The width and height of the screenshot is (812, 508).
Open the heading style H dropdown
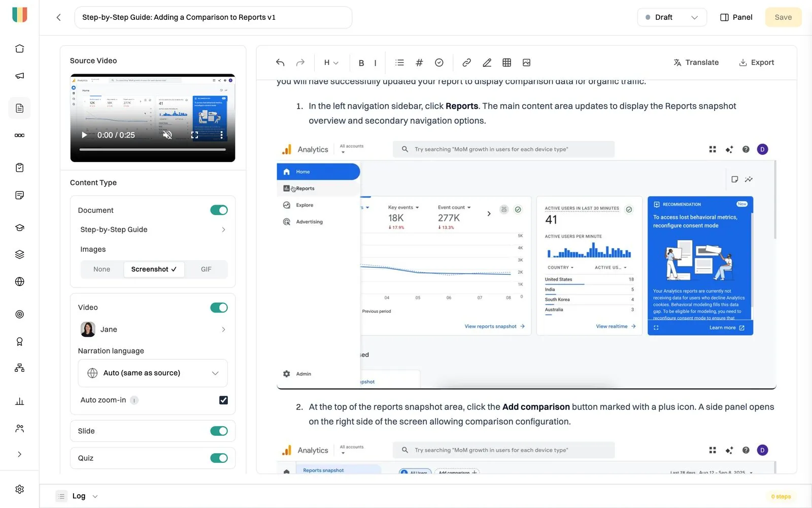pyautogui.click(x=331, y=62)
